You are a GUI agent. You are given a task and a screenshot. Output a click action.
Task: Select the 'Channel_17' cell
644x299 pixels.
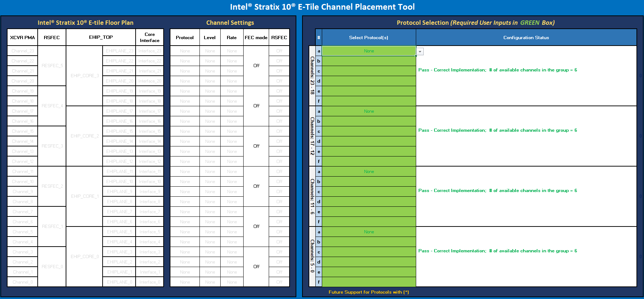click(x=23, y=111)
